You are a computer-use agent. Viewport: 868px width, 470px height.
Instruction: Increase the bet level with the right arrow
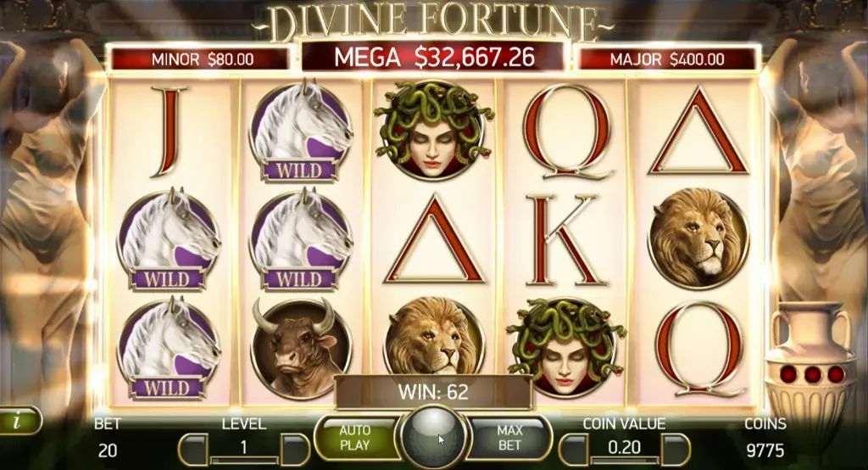coord(294,449)
